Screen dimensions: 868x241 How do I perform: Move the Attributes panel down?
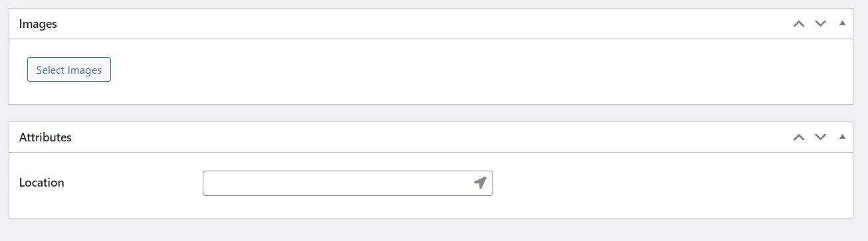[821, 137]
